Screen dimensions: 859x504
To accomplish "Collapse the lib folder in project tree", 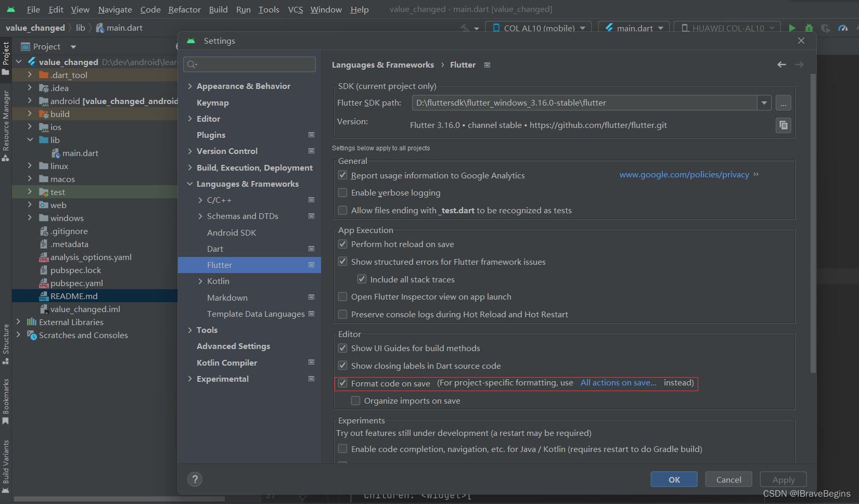I will point(30,140).
